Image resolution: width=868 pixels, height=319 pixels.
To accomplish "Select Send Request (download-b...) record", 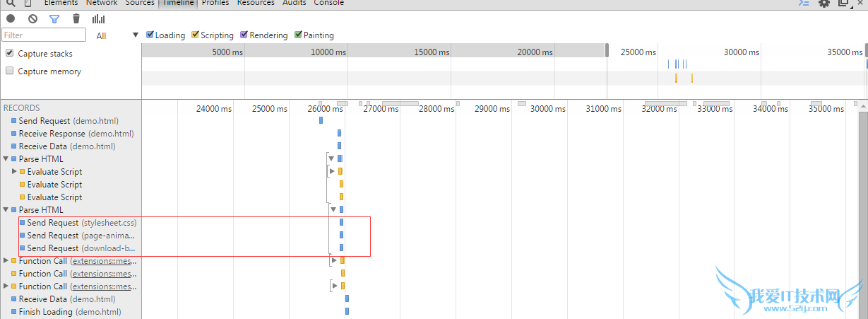I will (x=71, y=248).
